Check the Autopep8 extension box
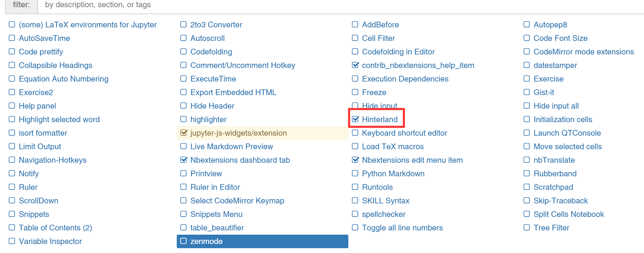 click(x=527, y=24)
